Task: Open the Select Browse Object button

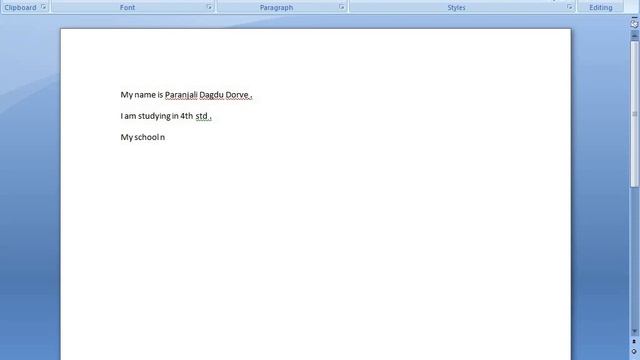Action: (634, 351)
